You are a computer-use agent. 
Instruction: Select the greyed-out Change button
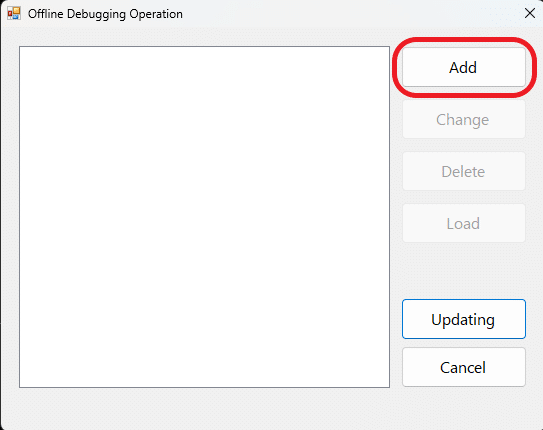[x=464, y=119]
